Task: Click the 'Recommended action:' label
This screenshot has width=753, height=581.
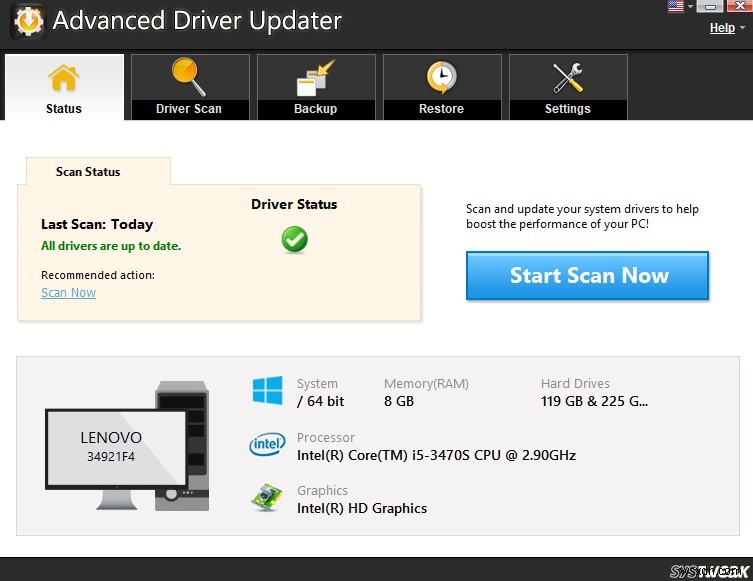Action: [98, 275]
